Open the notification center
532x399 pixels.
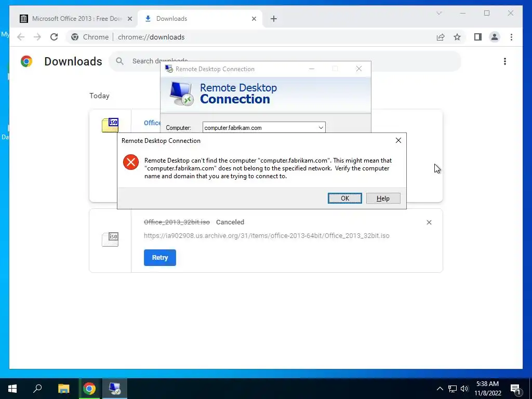tap(516, 389)
